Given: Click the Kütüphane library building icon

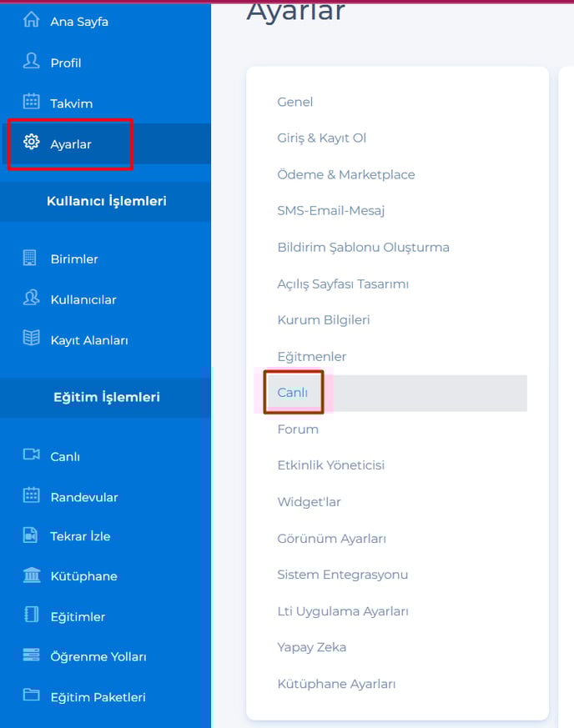Looking at the screenshot, I should click(x=32, y=575).
